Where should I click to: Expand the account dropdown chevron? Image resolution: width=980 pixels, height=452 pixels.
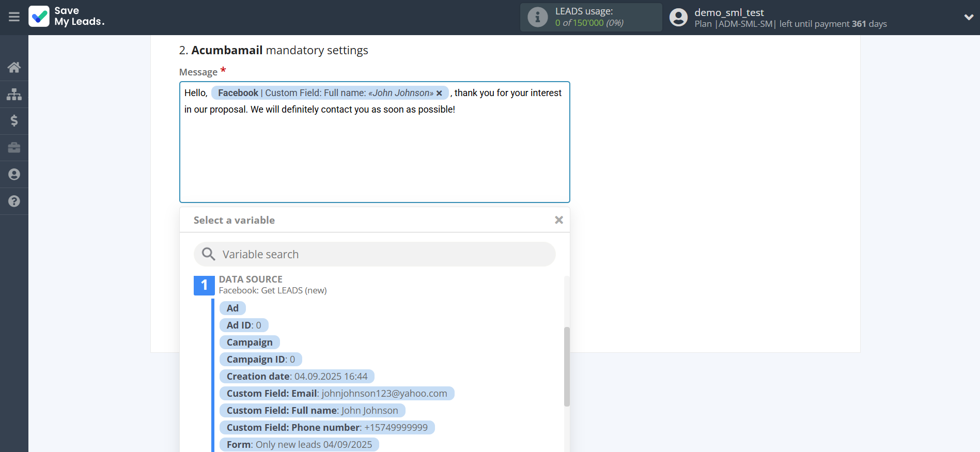coord(968,17)
